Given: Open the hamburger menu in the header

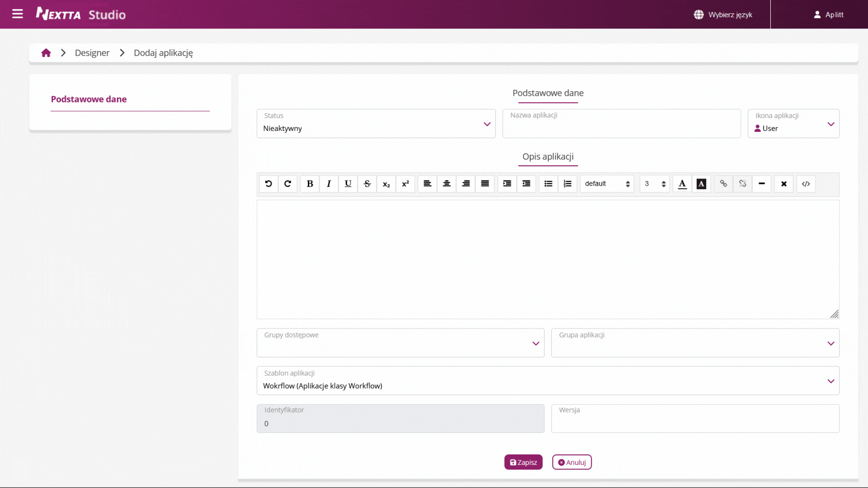Looking at the screenshot, I should tap(18, 14).
